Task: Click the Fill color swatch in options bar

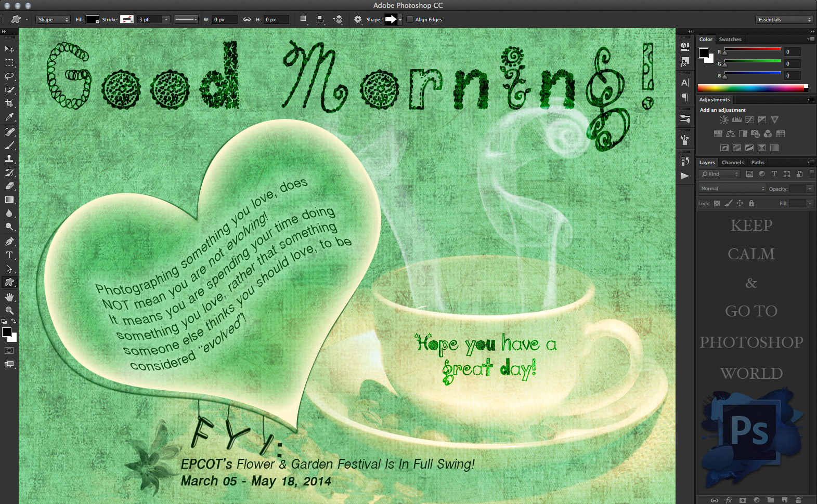Action: coord(93,19)
